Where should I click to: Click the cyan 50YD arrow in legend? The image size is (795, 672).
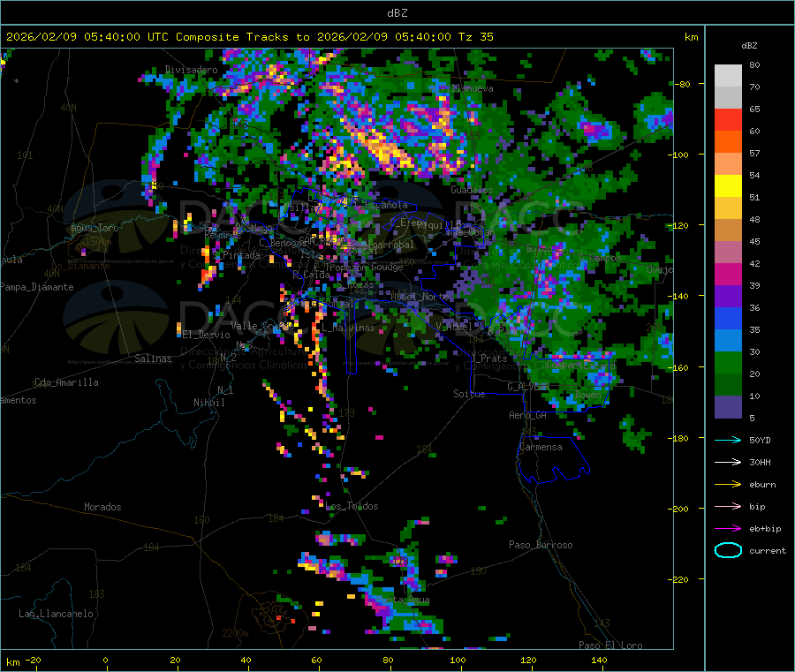(x=728, y=440)
